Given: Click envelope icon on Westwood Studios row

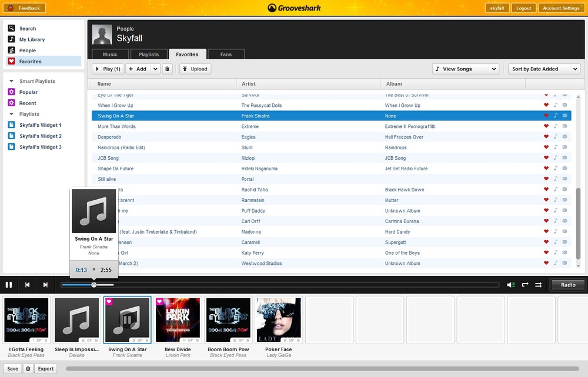Looking at the screenshot, I should tap(564, 263).
